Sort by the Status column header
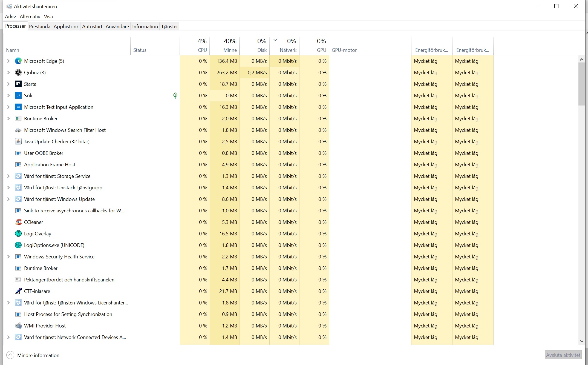This screenshot has height=365, width=588. pos(155,46)
